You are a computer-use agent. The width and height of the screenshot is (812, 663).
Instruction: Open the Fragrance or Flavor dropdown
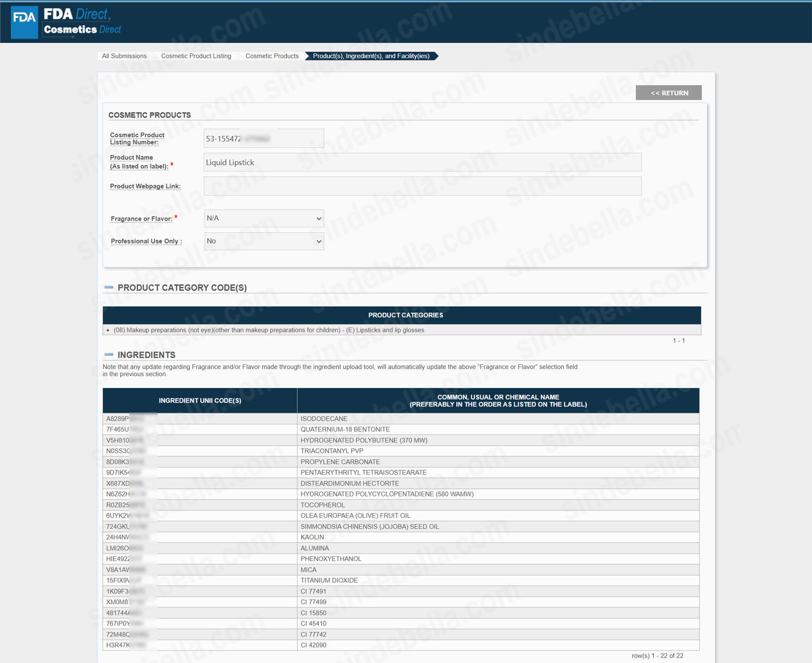(x=264, y=218)
